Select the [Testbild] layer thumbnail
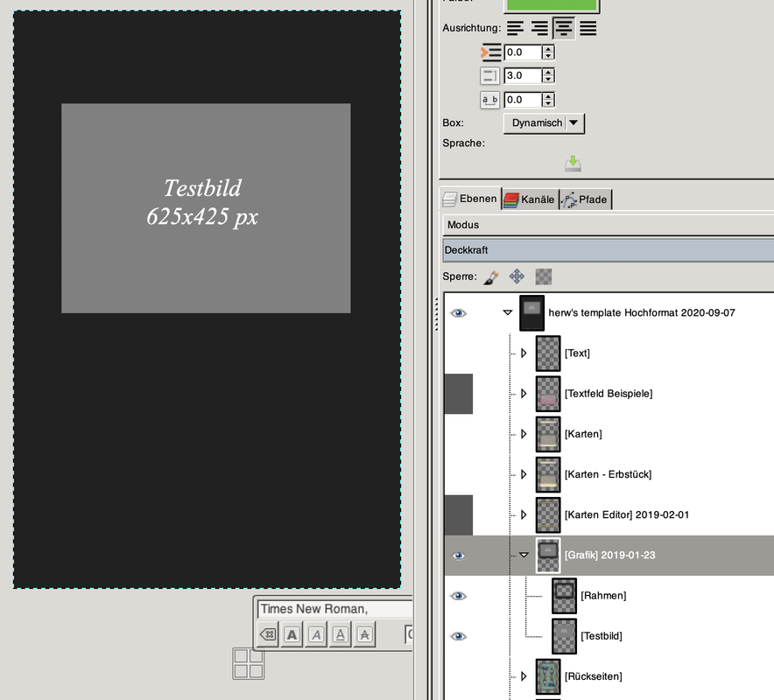This screenshot has height=700, width=774. pyautogui.click(x=564, y=636)
